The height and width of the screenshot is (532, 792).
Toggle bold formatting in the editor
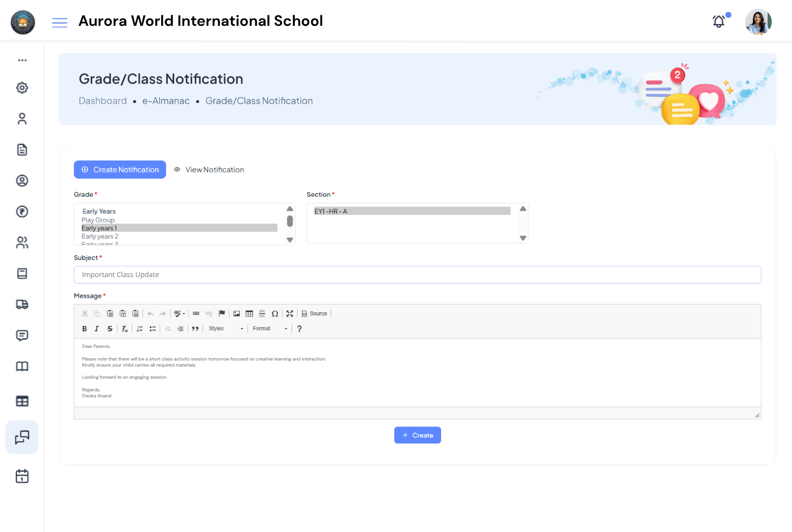[x=84, y=328]
